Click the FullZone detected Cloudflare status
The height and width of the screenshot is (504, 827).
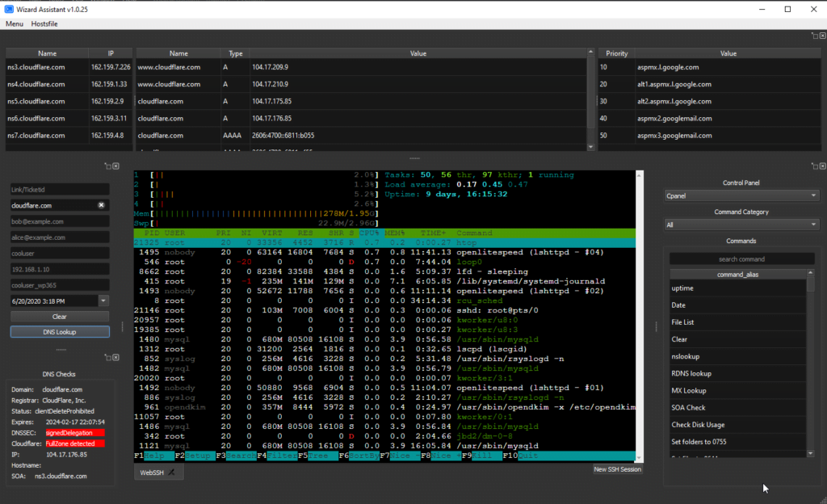[75, 443]
